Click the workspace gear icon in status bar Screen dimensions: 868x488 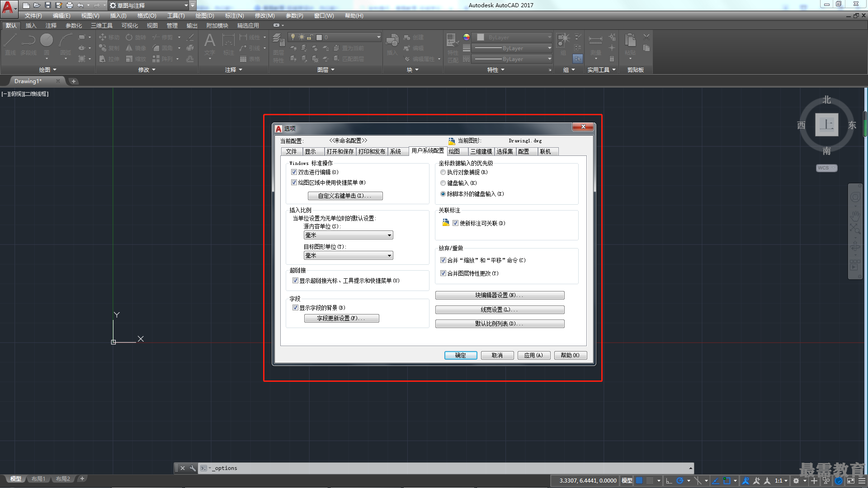click(x=796, y=481)
